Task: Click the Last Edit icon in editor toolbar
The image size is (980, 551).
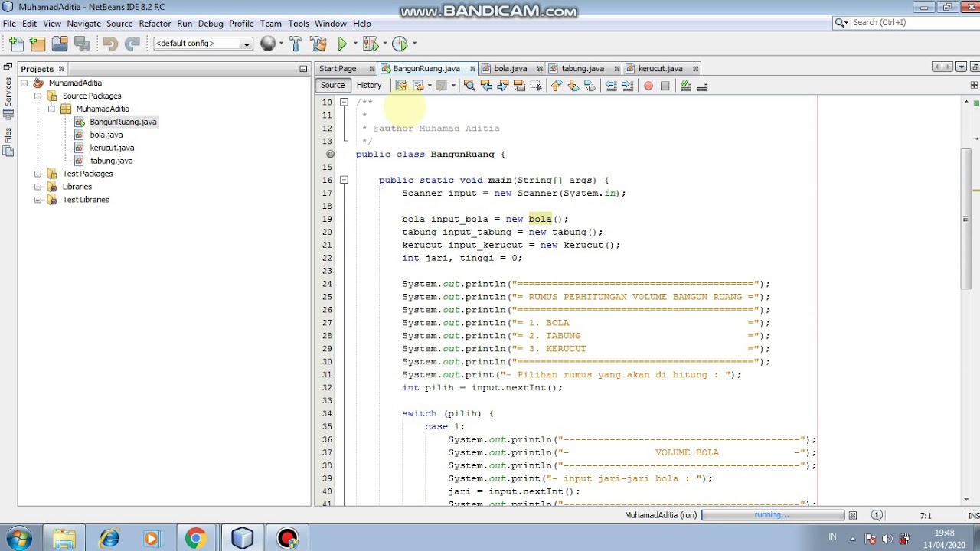Action: pyautogui.click(x=401, y=86)
